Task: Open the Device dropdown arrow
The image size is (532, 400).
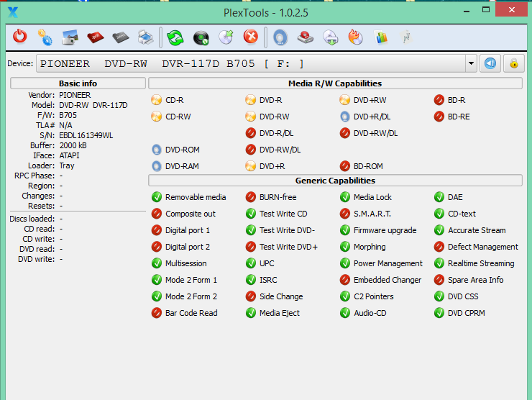Action: (471, 63)
